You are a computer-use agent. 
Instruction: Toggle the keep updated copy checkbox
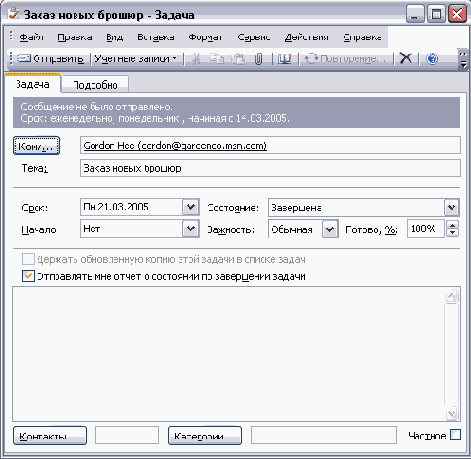tap(28, 259)
